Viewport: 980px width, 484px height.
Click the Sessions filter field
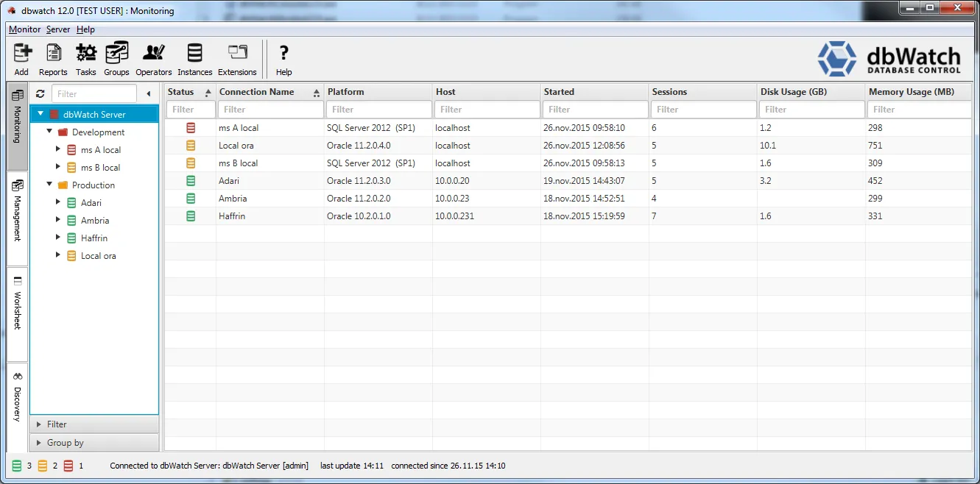(703, 110)
